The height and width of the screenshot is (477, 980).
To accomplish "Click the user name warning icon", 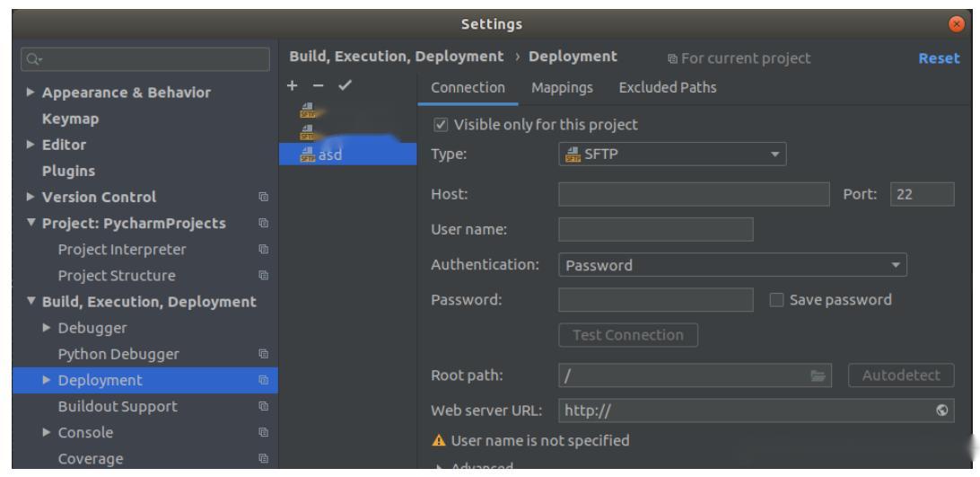I will (x=438, y=441).
